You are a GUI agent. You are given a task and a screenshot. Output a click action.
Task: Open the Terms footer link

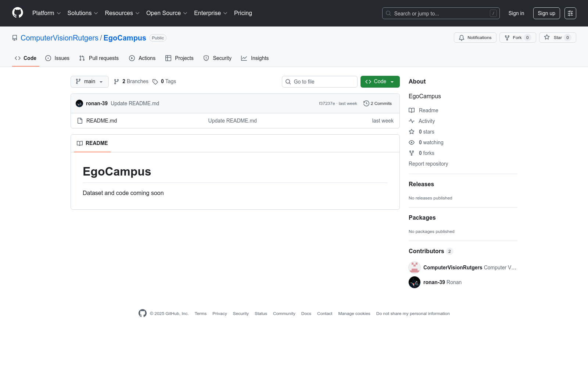click(x=201, y=314)
